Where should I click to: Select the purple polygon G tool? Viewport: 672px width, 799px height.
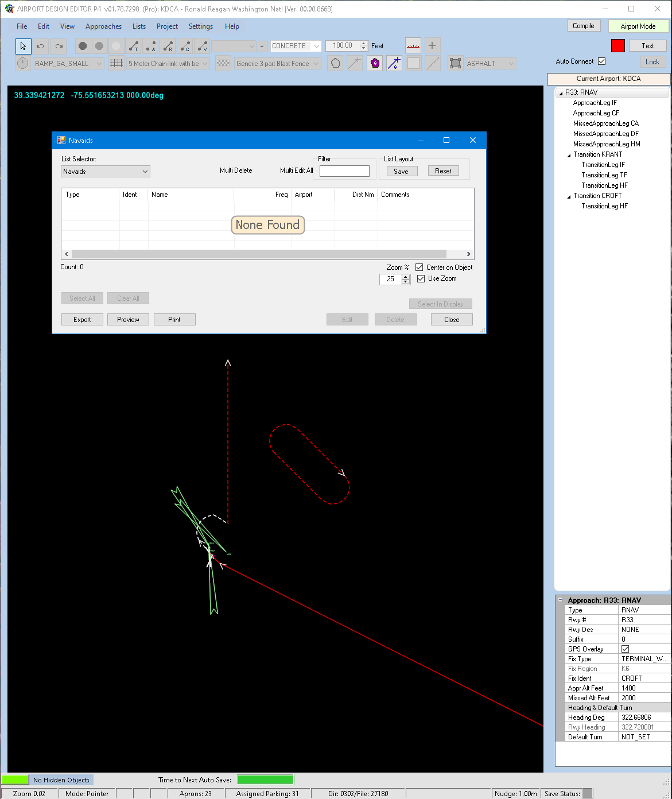pos(375,64)
